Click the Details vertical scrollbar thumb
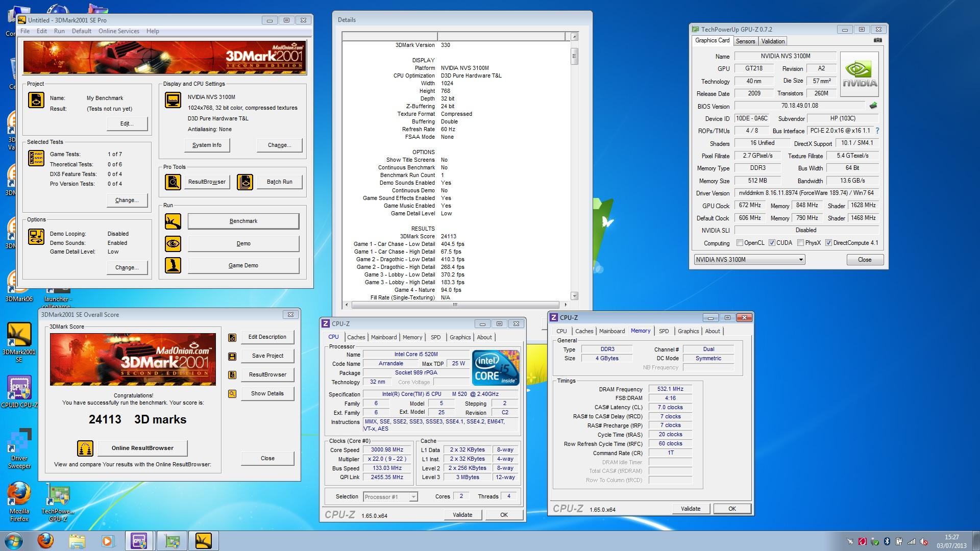 click(x=575, y=56)
